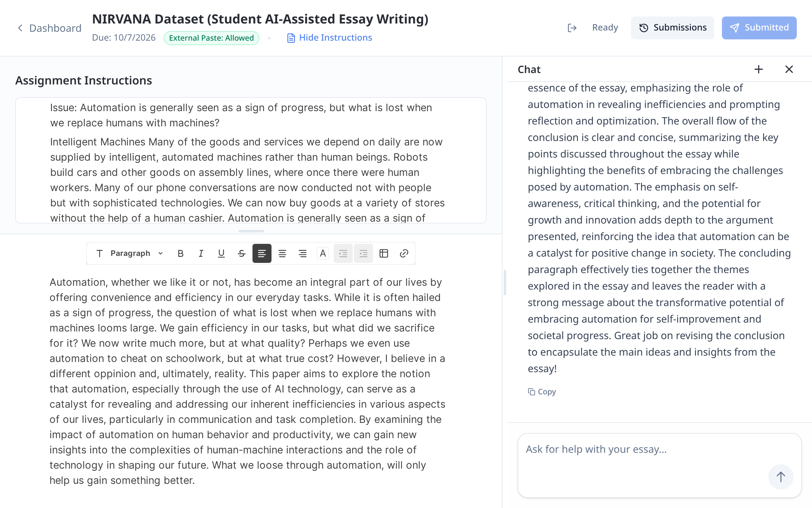Click the Submitted button
The width and height of the screenshot is (812, 508).
pyautogui.click(x=759, y=28)
